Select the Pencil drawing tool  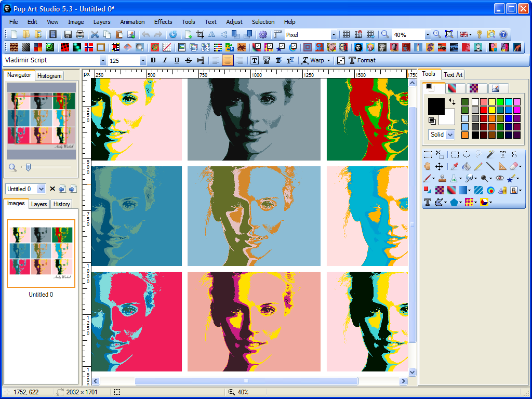(478, 167)
